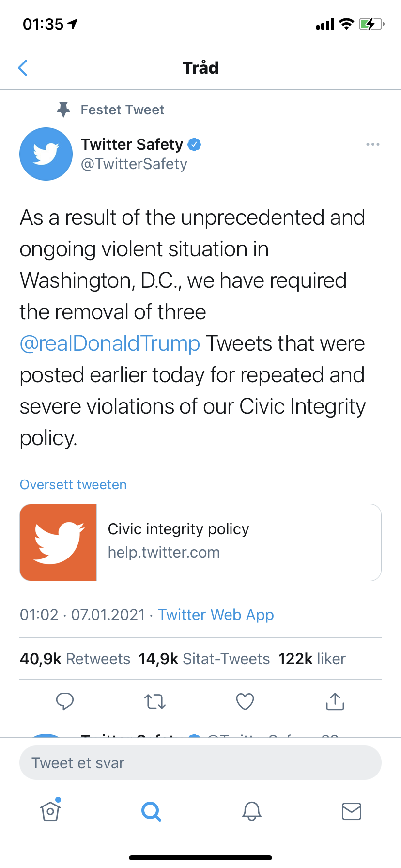Retweet this Twitter Safety tweet

tap(155, 701)
